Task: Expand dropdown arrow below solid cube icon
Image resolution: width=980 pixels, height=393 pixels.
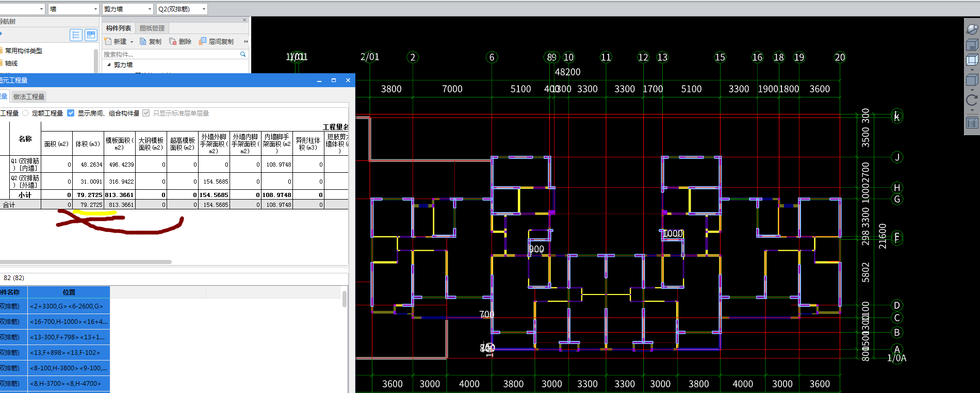Action: [x=972, y=90]
